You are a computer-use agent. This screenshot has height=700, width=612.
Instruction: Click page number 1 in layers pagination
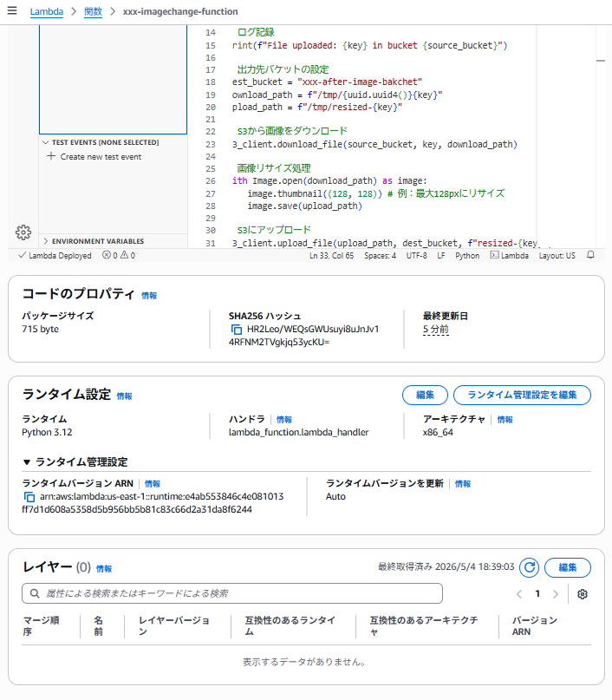pos(537,594)
